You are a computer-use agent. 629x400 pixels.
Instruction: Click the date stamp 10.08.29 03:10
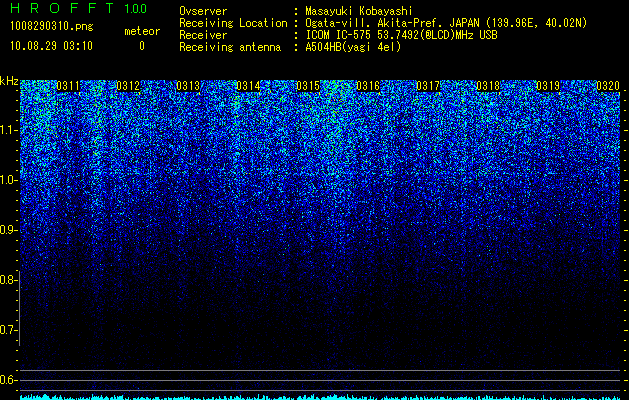point(51,46)
